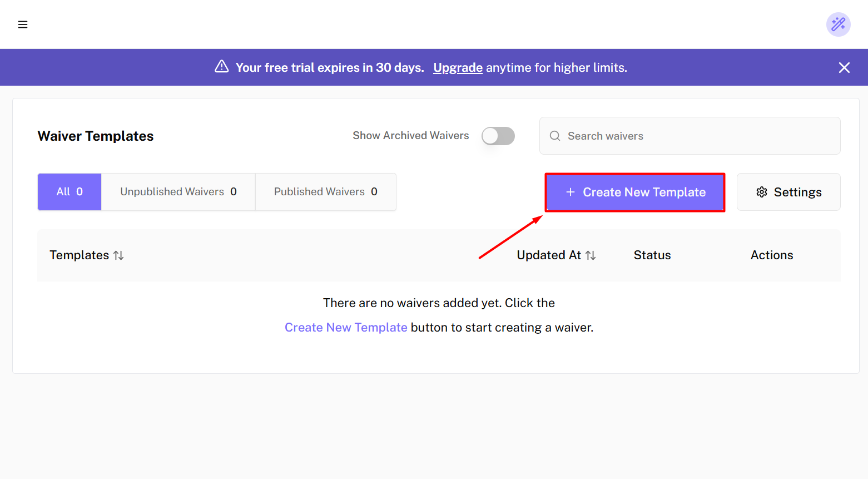This screenshot has width=868, height=479.
Task: Dismiss the free trial banner
Action: pyautogui.click(x=844, y=67)
